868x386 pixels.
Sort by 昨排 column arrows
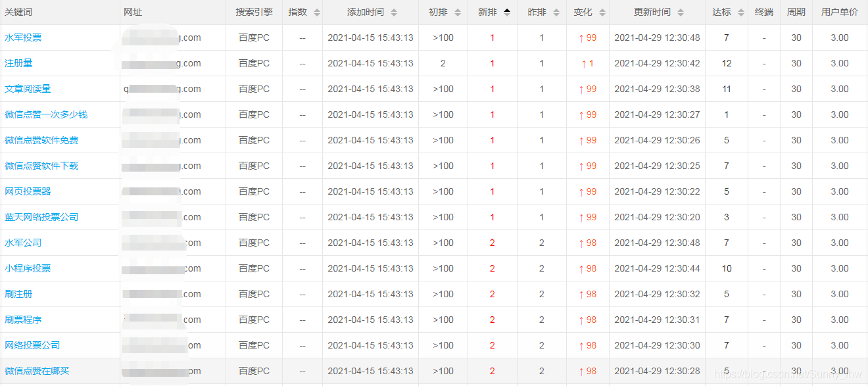(x=556, y=12)
